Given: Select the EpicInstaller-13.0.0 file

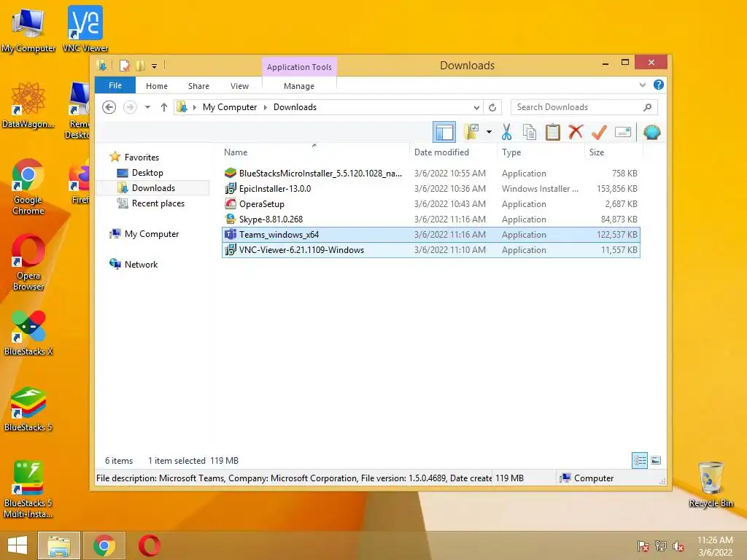Looking at the screenshot, I should (x=431, y=189).
